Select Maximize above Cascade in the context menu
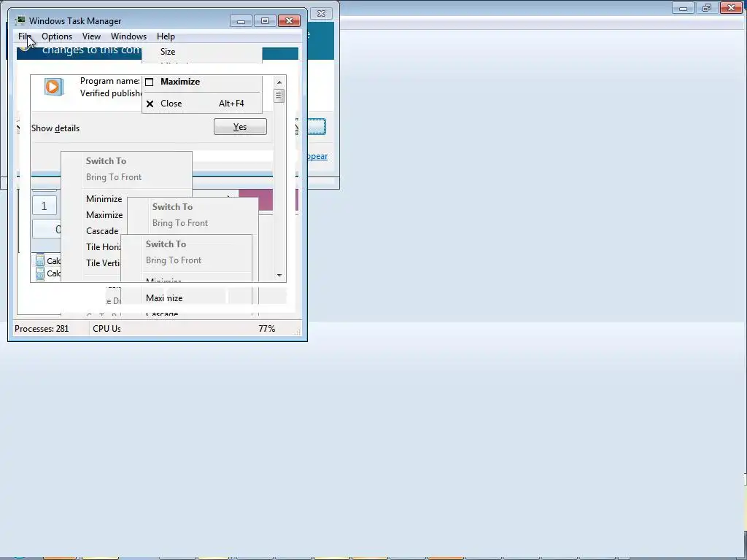This screenshot has width=747, height=560. coord(104,215)
